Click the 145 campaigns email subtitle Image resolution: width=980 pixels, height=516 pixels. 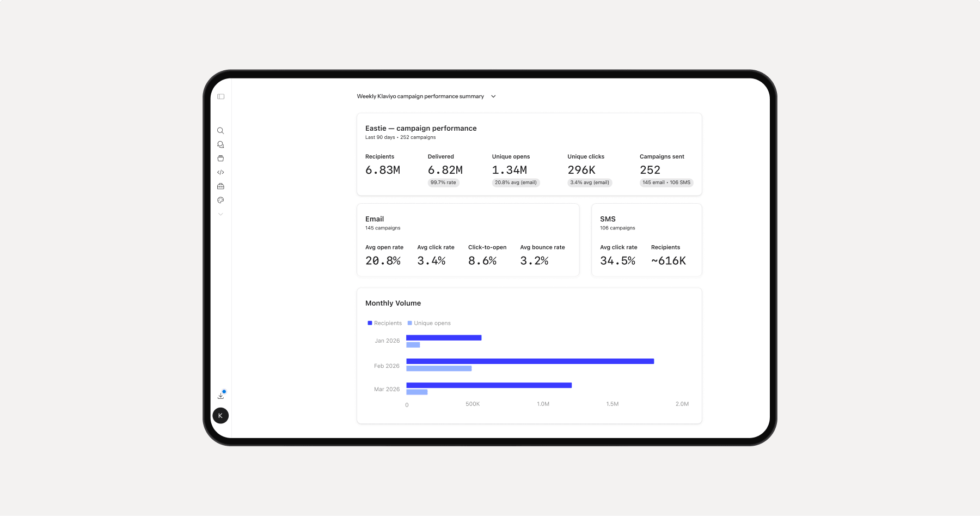tap(383, 228)
